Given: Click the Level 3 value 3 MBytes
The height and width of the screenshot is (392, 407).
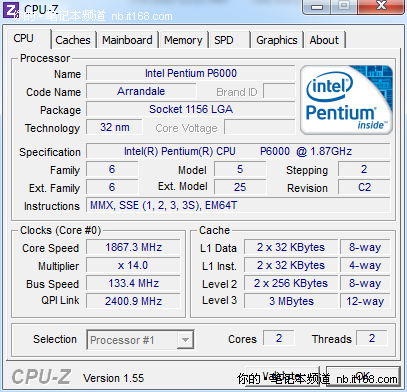Looking at the screenshot, I should point(291,301).
